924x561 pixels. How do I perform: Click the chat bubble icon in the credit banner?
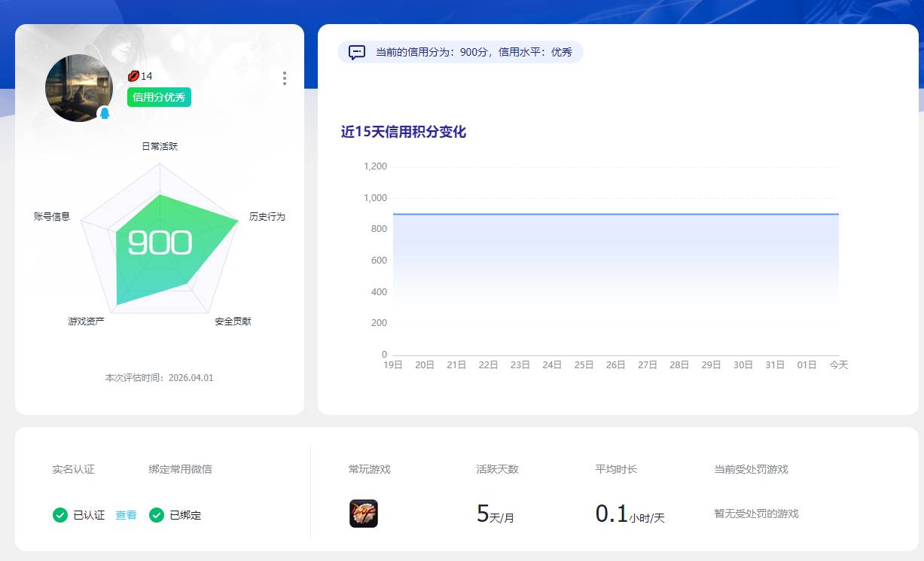(x=355, y=50)
